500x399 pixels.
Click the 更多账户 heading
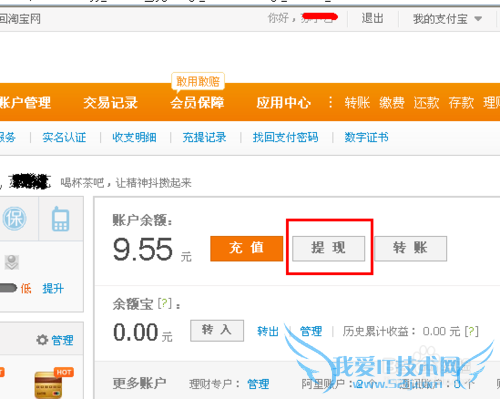140,383
